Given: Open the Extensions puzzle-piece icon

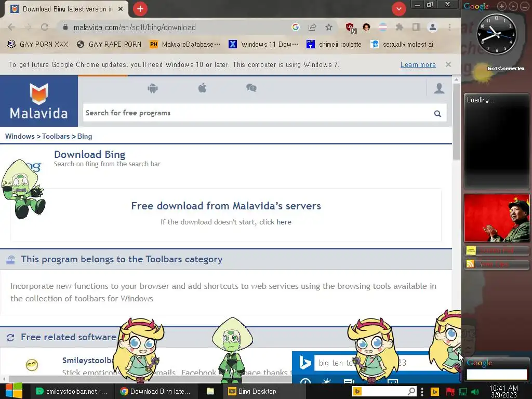Looking at the screenshot, I should coord(400,27).
